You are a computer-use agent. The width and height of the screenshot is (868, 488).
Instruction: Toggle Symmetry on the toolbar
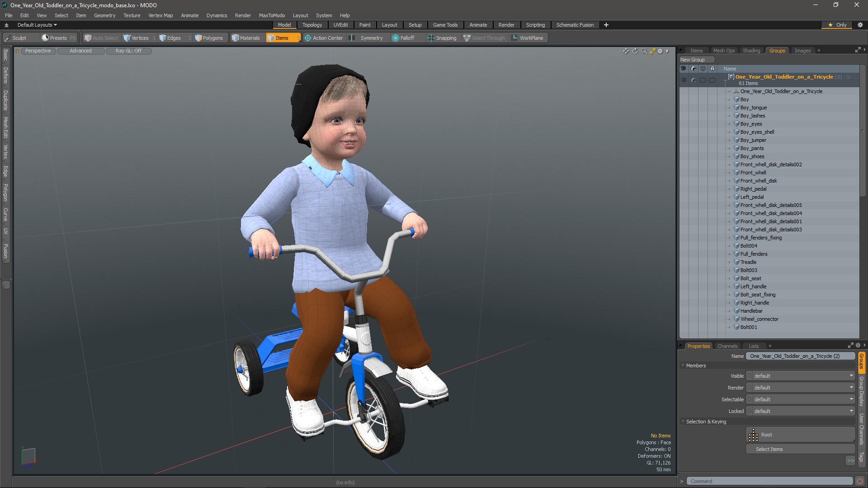pyautogui.click(x=367, y=38)
